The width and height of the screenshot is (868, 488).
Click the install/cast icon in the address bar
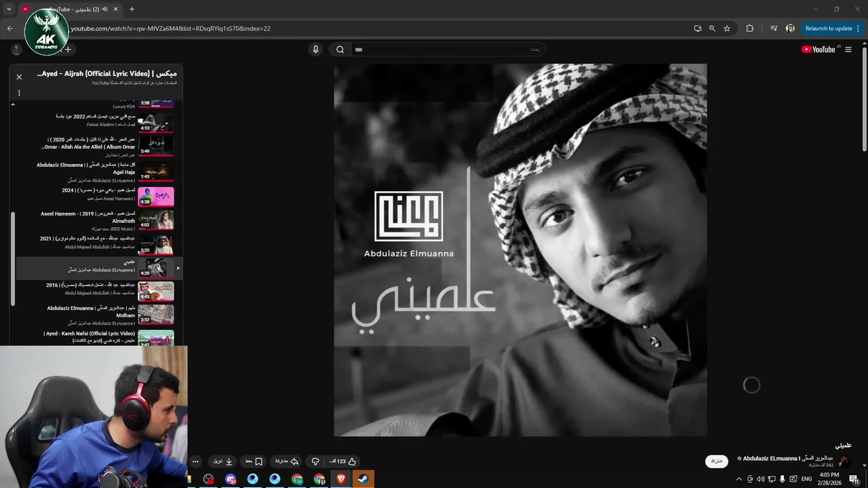click(698, 28)
